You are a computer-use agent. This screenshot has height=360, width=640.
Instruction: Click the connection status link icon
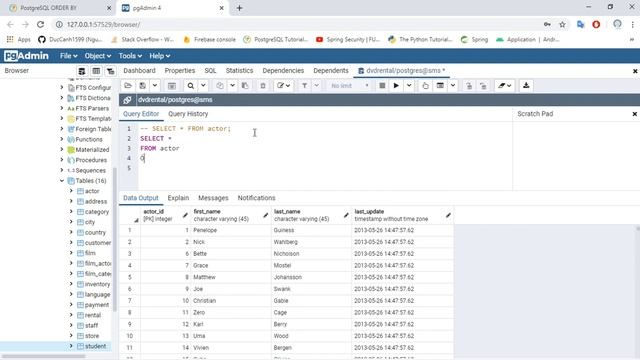click(x=127, y=100)
